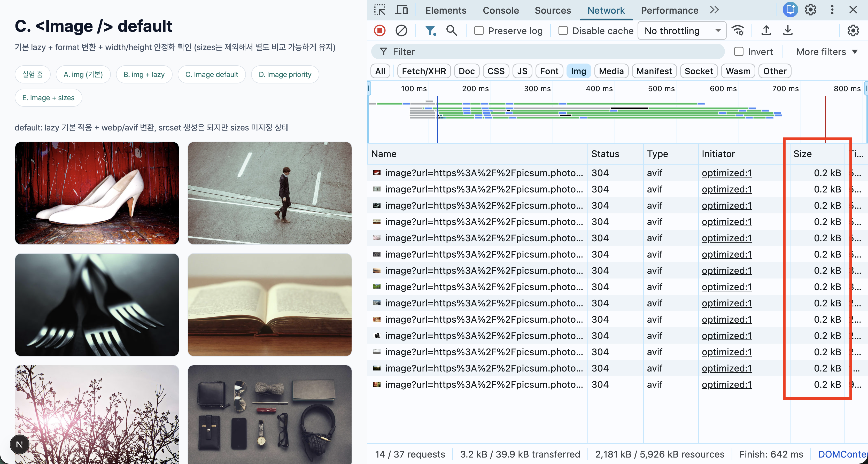Tick the Invert filter checkbox

coord(739,52)
